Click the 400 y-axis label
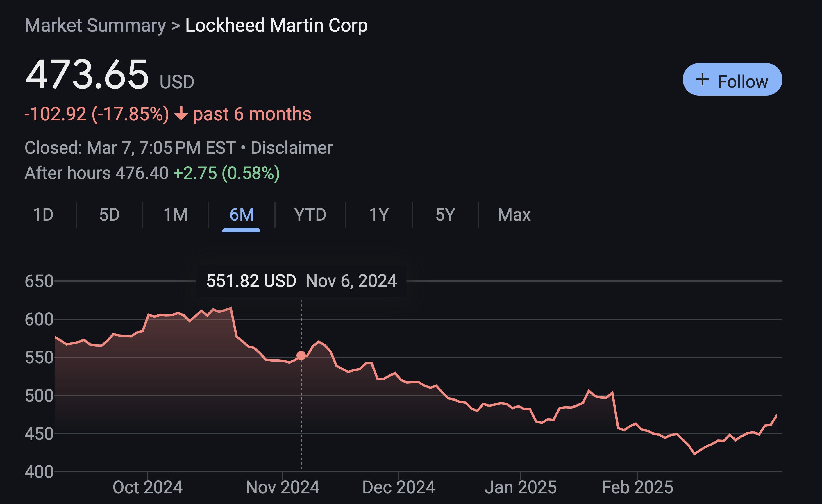Image resolution: width=822 pixels, height=504 pixels. [39, 472]
